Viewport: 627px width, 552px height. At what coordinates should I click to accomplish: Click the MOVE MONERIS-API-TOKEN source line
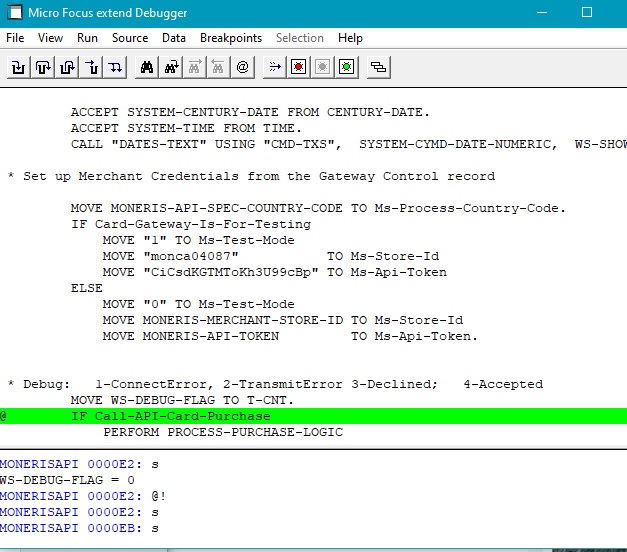pyautogui.click(x=290, y=336)
